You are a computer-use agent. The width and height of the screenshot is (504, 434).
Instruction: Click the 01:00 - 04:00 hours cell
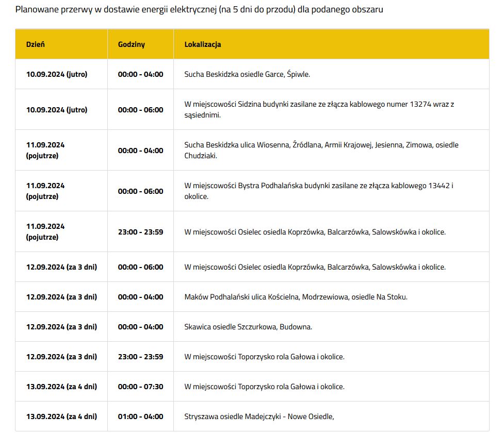(140, 416)
